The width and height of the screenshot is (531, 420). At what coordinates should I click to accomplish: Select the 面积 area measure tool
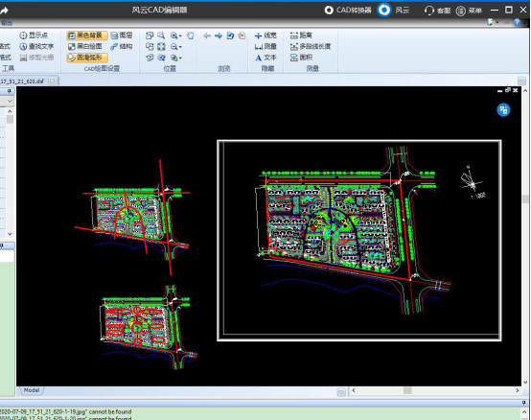pos(301,58)
